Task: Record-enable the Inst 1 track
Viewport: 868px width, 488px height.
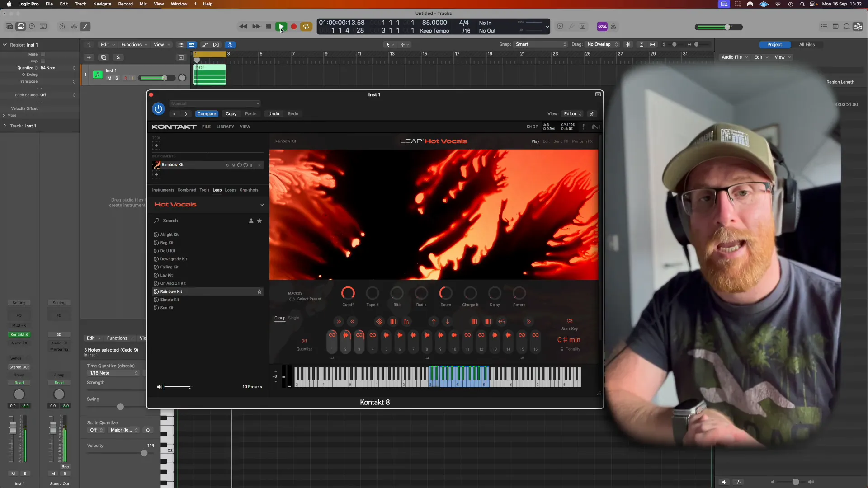Action: point(126,78)
